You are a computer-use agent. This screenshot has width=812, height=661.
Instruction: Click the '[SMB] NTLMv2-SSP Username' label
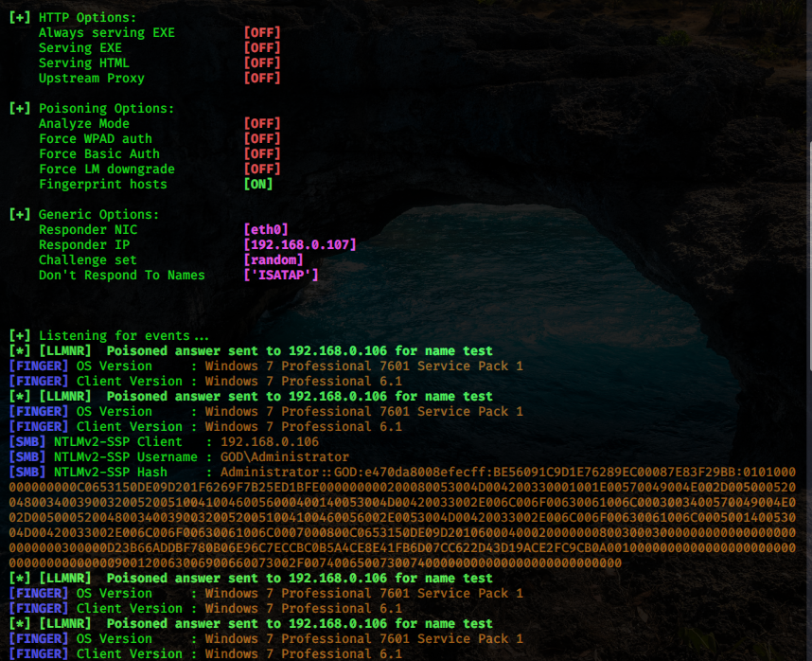pos(103,456)
